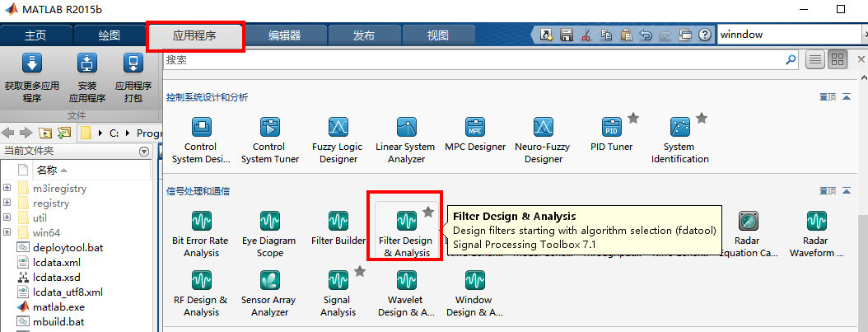Expand path dropdown arrow before C:
Screen dimensions: 868x332
(x=100, y=133)
